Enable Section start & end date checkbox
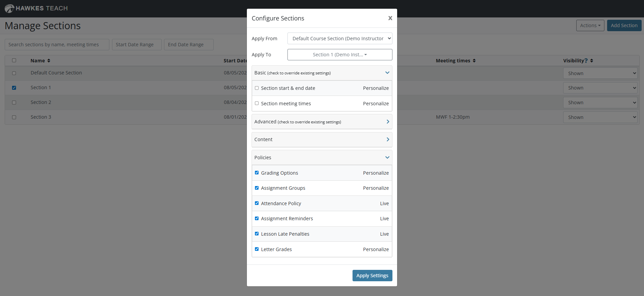The width and height of the screenshot is (644, 296). point(257,88)
